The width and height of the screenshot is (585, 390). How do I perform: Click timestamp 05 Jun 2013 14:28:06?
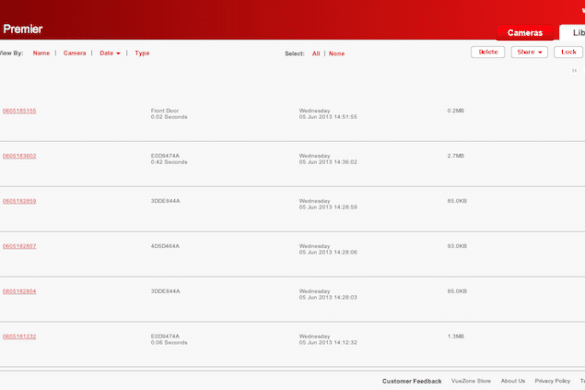click(328, 252)
